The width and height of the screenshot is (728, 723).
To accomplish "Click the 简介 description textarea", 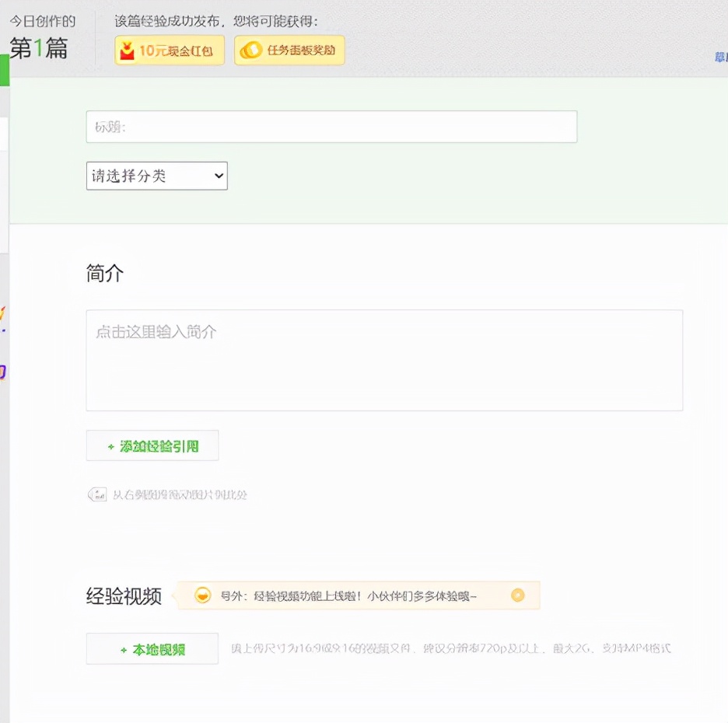I will [x=384, y=359].
